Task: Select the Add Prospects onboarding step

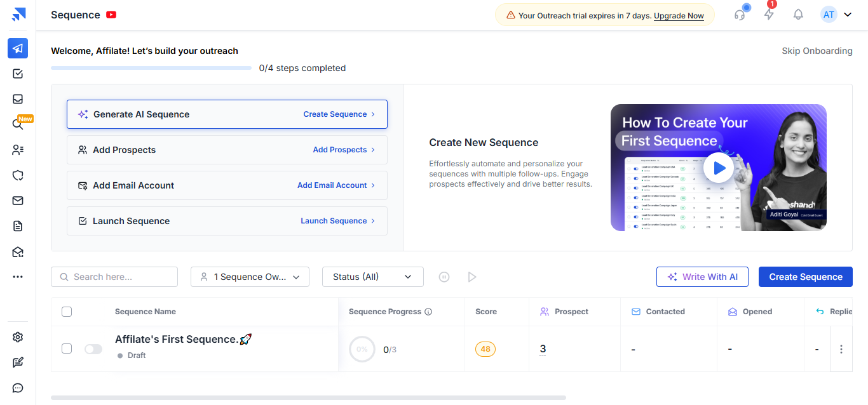Action: point(227,150)
